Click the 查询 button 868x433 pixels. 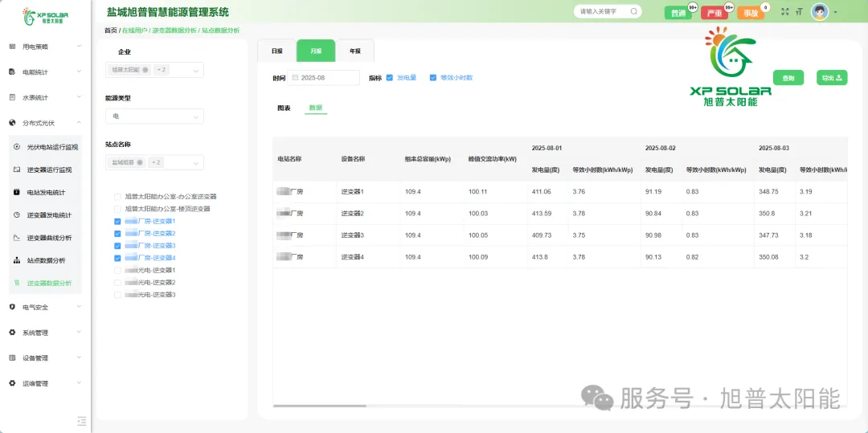[x=788, y=79]
